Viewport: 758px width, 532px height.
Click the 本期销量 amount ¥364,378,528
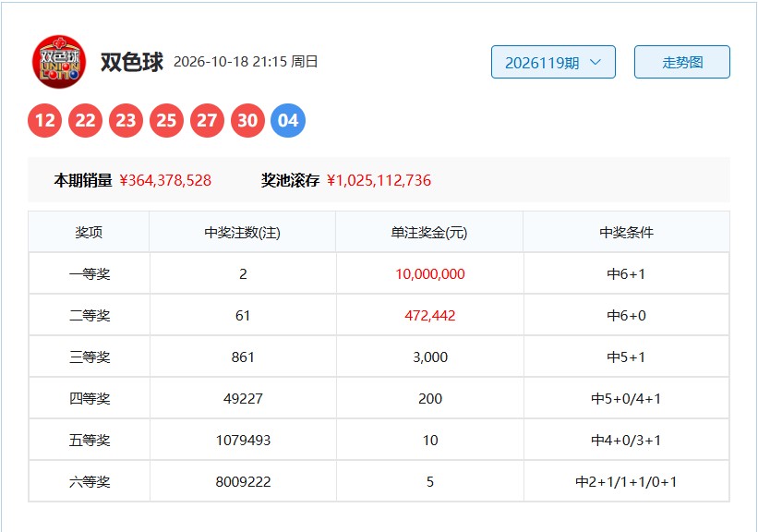pyautogui.click(x=165, y=180)
